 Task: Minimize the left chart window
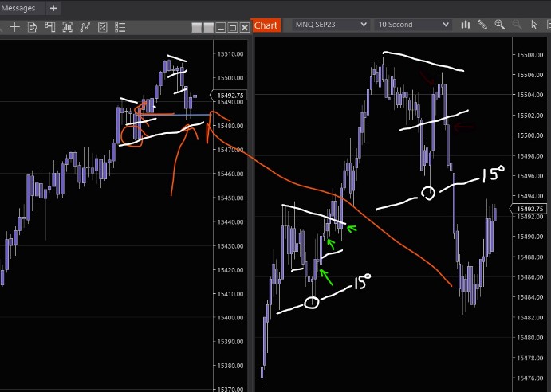(x=221, y=28)
